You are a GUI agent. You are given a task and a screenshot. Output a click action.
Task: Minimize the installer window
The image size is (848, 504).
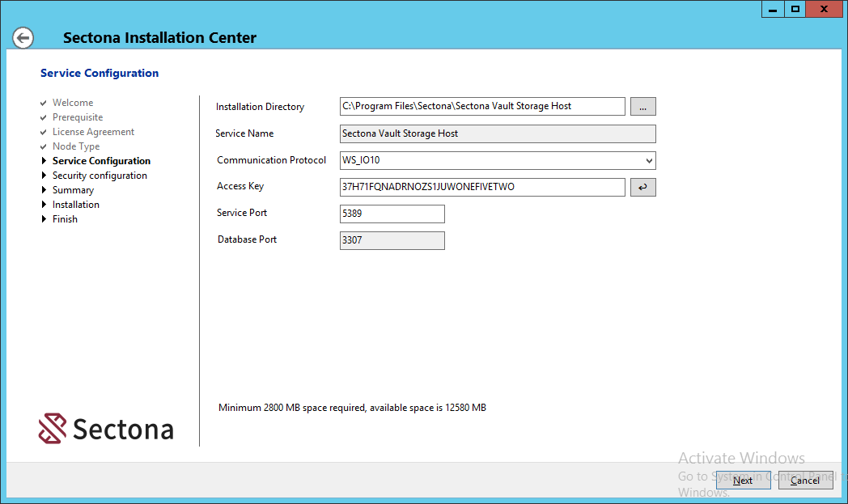pos(772,9)
